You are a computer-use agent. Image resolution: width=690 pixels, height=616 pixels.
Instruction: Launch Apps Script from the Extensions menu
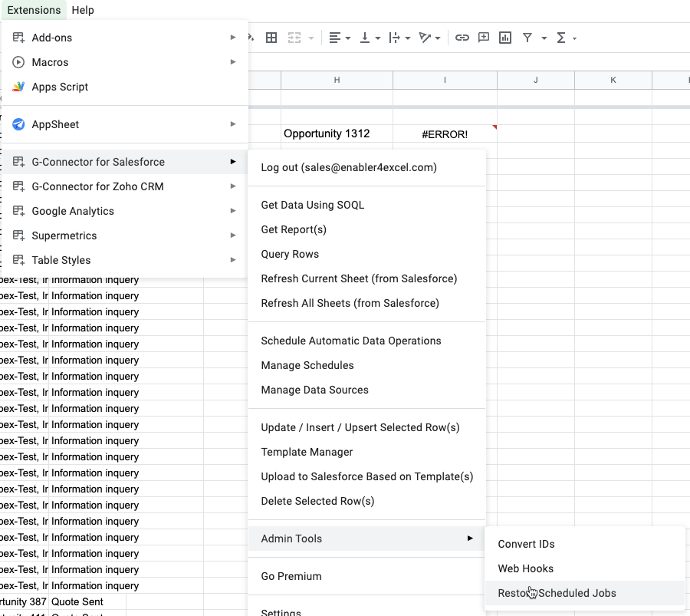click(x=125, y=87)
